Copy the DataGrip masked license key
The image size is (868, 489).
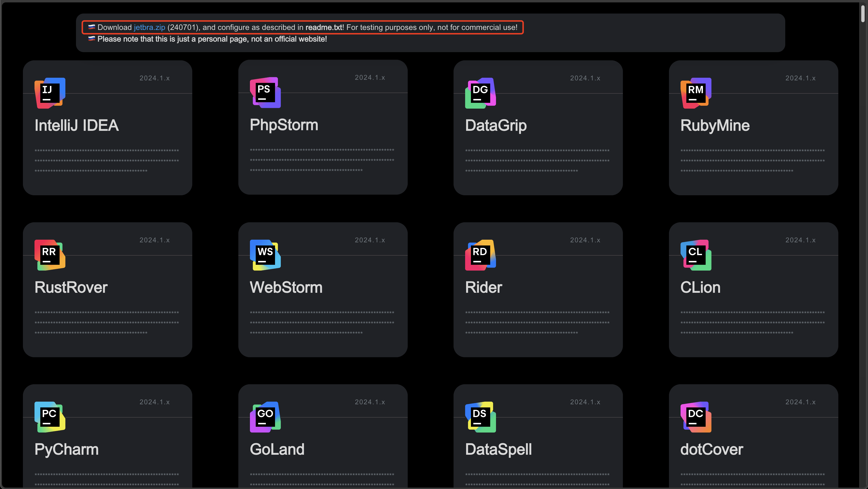point(537,161)
